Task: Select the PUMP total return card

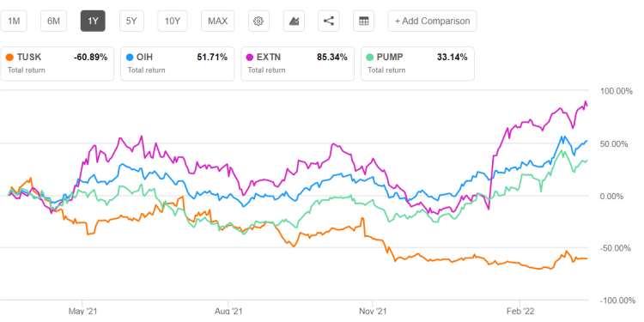Action: 417,64
